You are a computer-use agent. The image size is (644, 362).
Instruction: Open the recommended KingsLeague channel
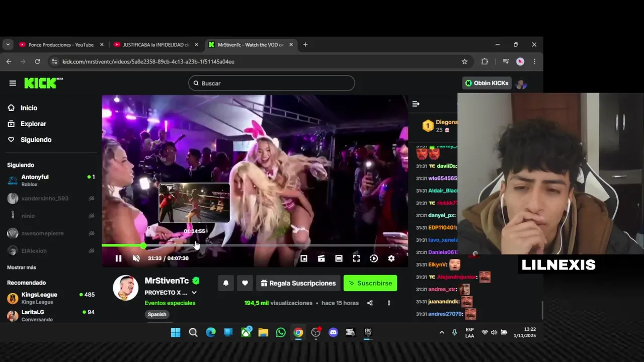click(x=51, y=298)
